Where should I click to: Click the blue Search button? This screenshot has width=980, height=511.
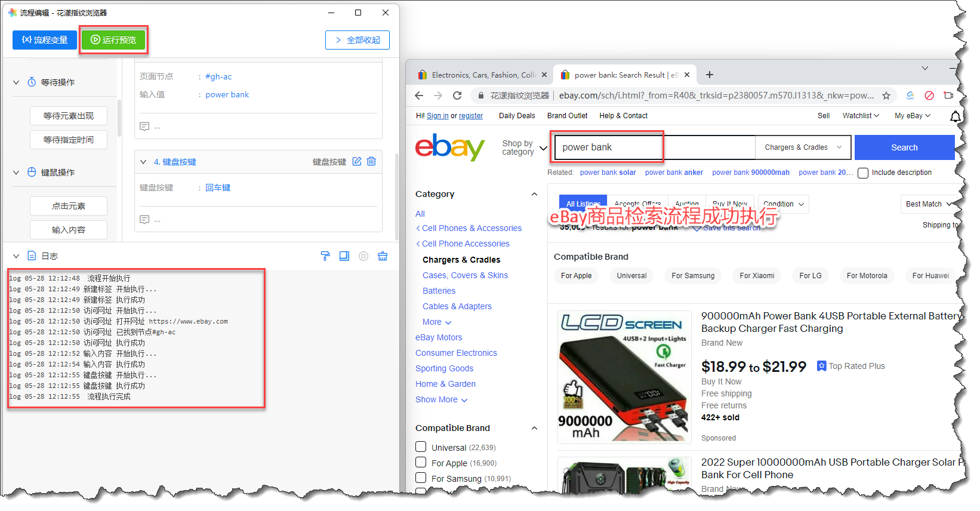tap(904, 147)
